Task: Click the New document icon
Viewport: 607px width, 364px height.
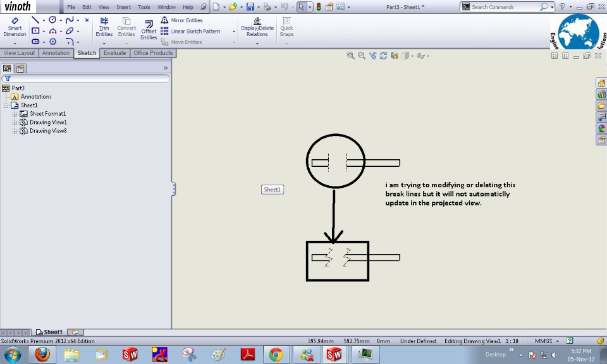Action: (216, 6)
